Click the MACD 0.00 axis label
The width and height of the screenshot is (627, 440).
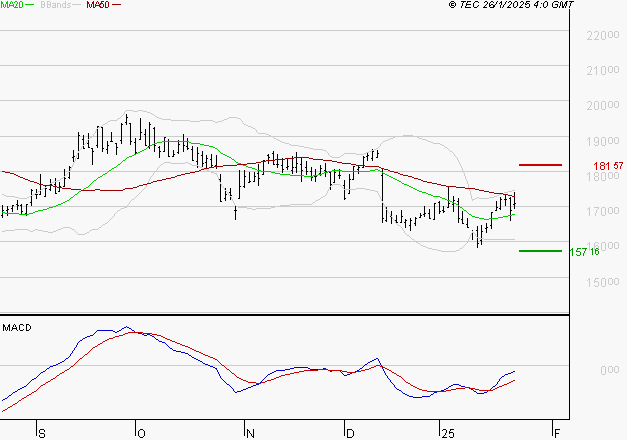(610, 370)
